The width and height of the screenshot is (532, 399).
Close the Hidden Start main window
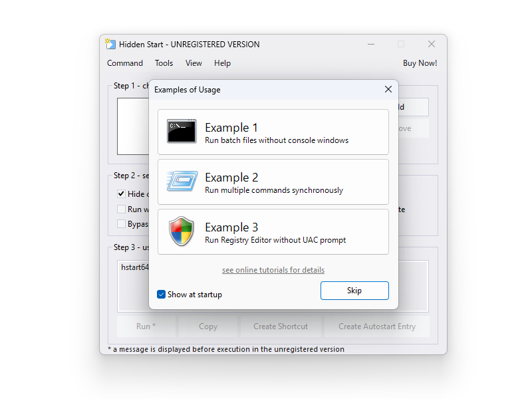(432, 44)
